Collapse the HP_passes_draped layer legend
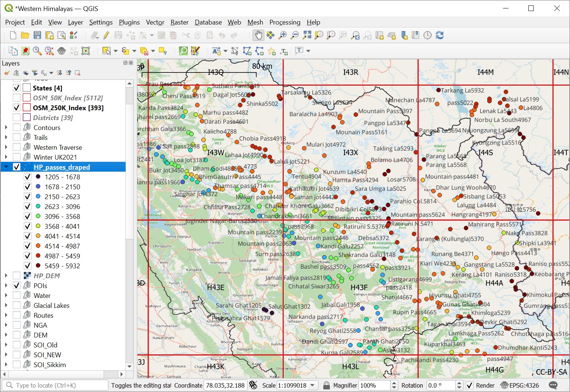Image resolution: width=570 pixels, height=392 pixels. coord(6,167)
